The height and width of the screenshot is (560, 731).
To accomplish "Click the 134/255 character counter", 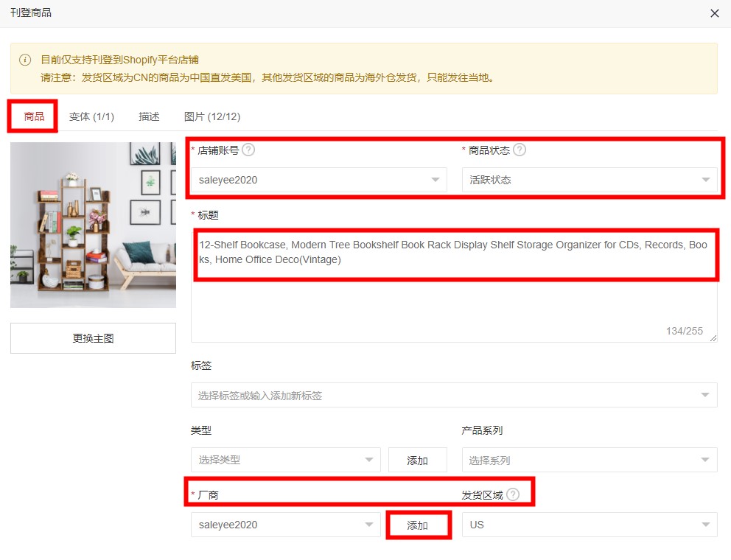I will click(684, 331).
